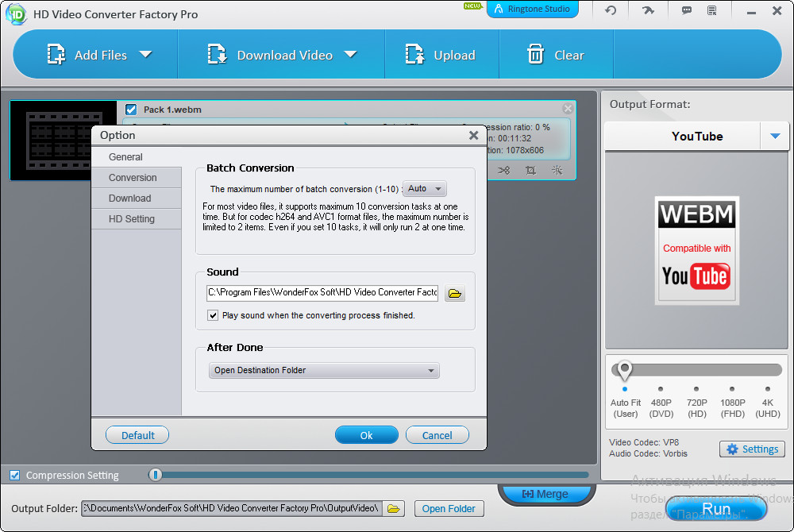The height and width of the screenshot is (532, 794).
Task: Click the undo/refresh arrow icon in title bar
Action: [611, 10]
